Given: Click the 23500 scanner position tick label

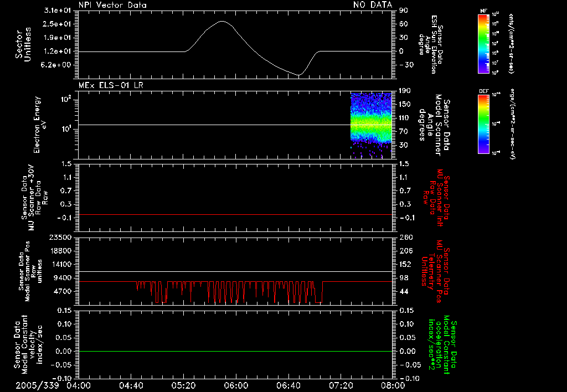Looking at the screenshot, I should (x=60, y=238).
